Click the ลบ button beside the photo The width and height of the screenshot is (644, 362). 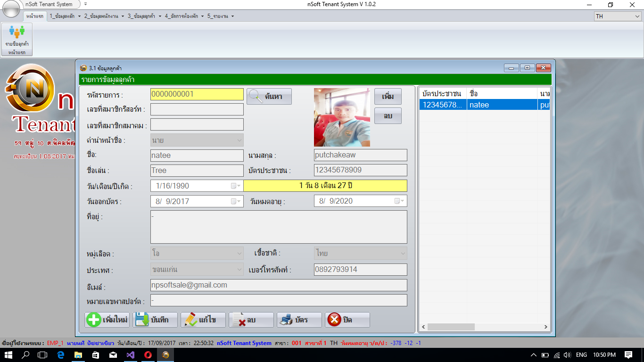(388, 116)
